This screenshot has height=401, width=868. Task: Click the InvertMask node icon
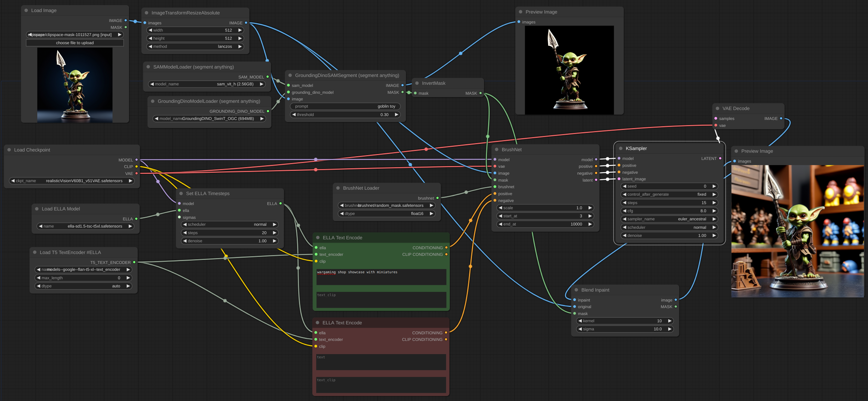pos(417,83)
